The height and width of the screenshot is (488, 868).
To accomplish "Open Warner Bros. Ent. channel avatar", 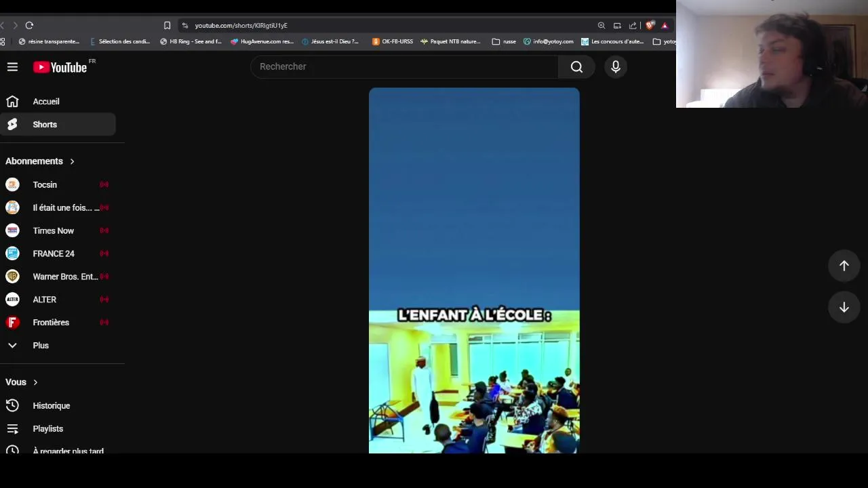I will [12, 277].
